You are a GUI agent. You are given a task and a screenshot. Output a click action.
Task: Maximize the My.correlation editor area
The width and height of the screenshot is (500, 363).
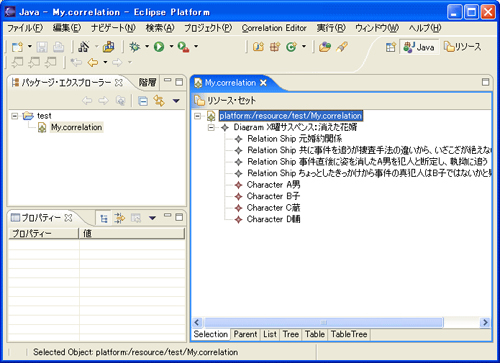(485, 82)
